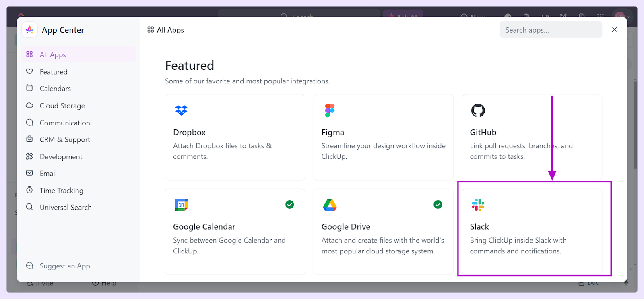Open the All Apps category

[79, 54]
